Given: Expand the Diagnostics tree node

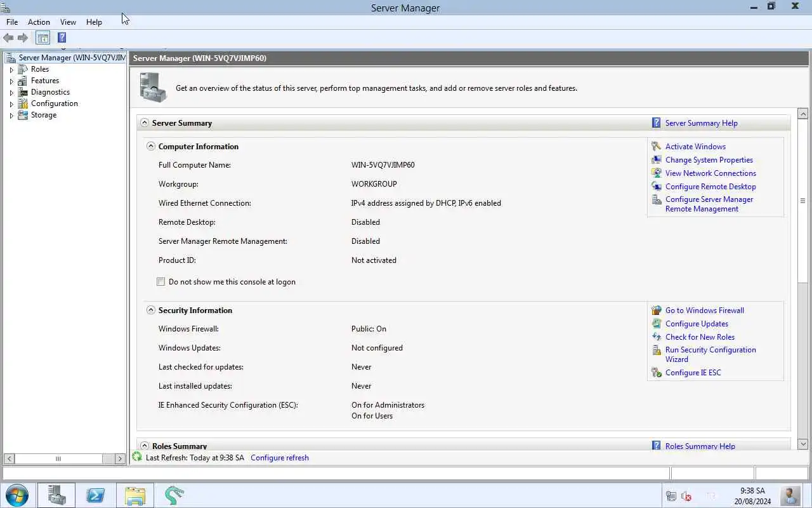Looking at the screenshot, I should (x=11, y=93).
